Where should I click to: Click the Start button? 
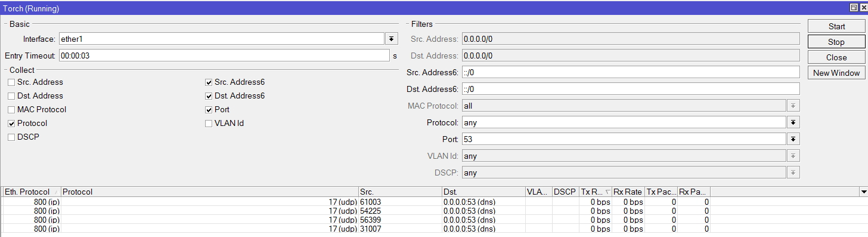click(836, 26)
